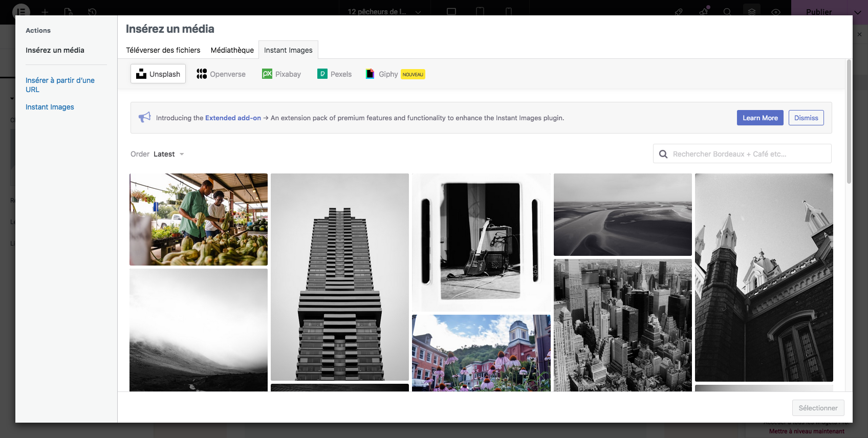
Task: Choose Pixabay as the image source
Action: click(x=281, y=74)
